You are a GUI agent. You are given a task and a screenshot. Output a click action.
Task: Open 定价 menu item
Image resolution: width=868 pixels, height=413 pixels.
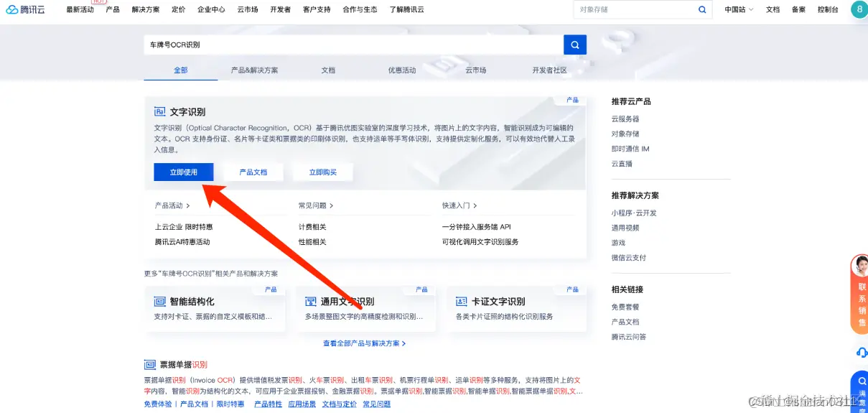tap(179, 9)
